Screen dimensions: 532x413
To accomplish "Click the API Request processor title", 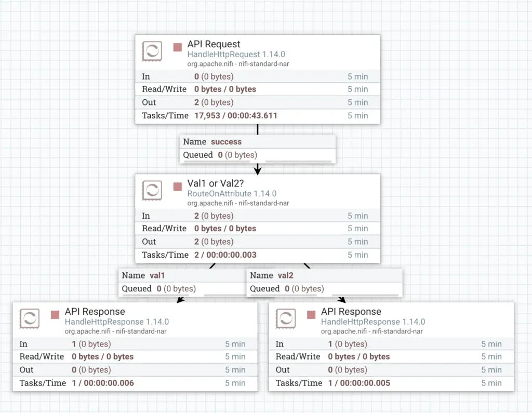I will pos(214,45).
